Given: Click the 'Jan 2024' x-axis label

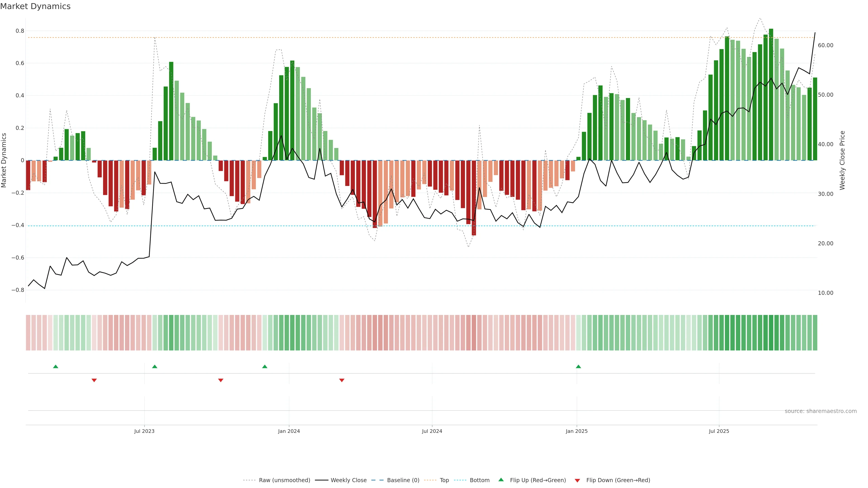Looking at the screenshot, I should click(289, 431).
